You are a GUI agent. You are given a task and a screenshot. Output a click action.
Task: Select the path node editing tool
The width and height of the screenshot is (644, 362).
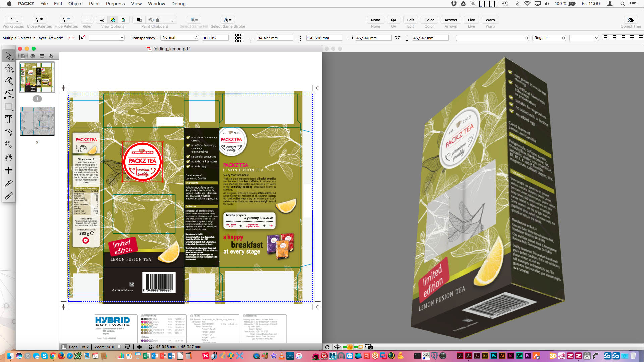click(8, 94)
